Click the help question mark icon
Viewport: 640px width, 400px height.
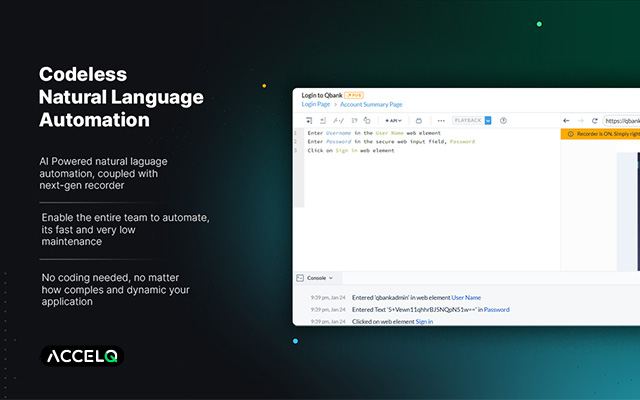tap(503, 120)
